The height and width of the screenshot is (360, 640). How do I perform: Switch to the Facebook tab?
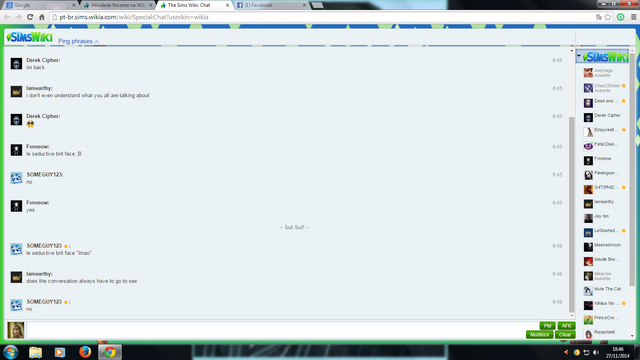point(270,5)
